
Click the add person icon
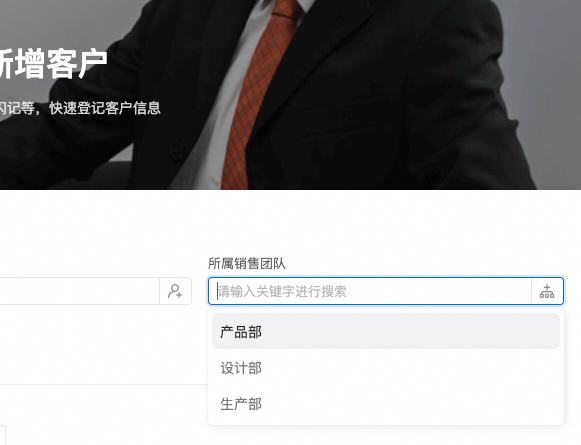(x=175, y=291)
